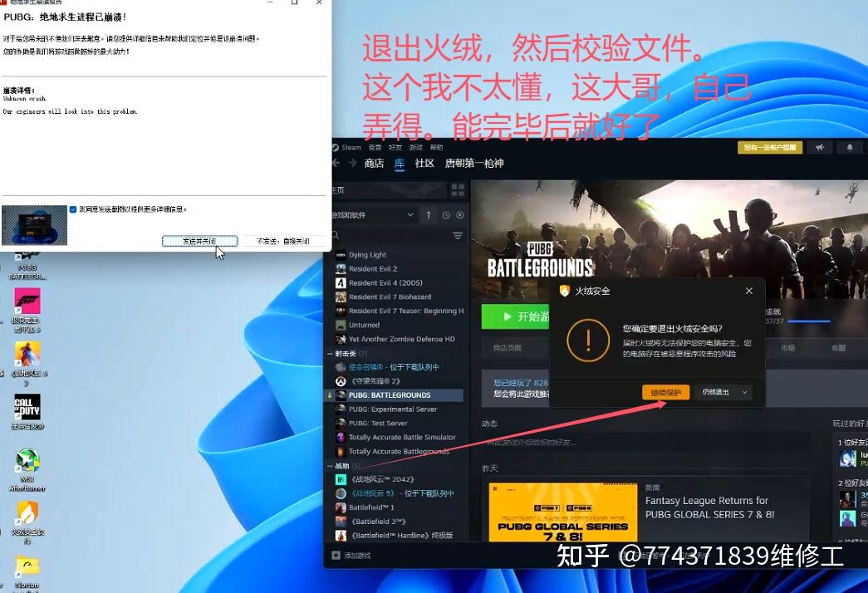Screen dimensions: 868x593
Task: Click 发送并关闭 in crash dialog
Action: click(x=199, y=240)
